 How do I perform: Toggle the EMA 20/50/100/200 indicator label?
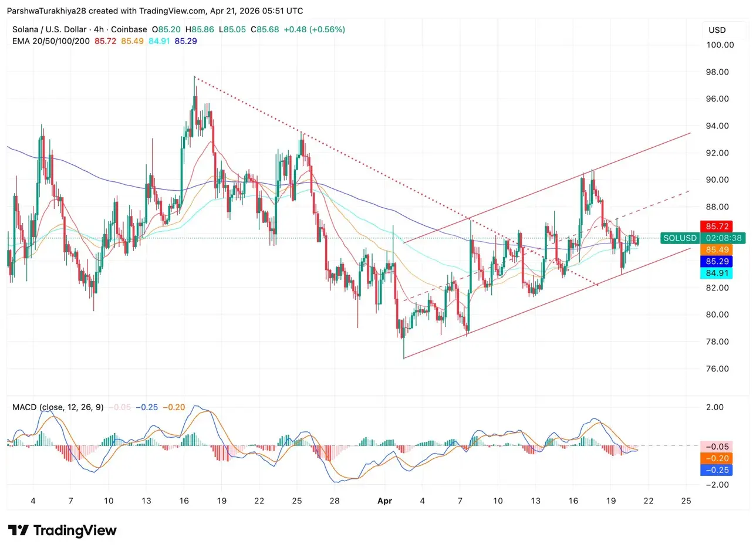point(51,41)
